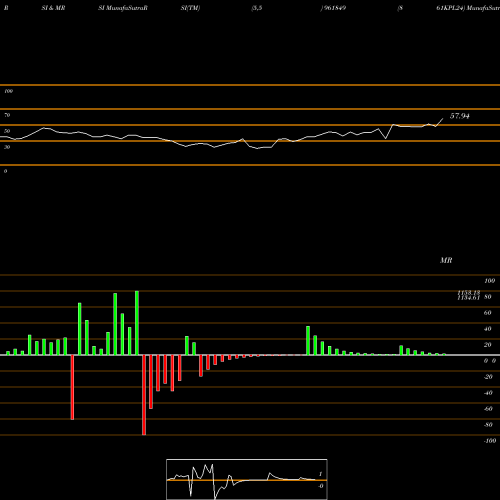Click the '(5,5' parameter text in header
The image size is (500, 500).
click(x=257, y=8)
